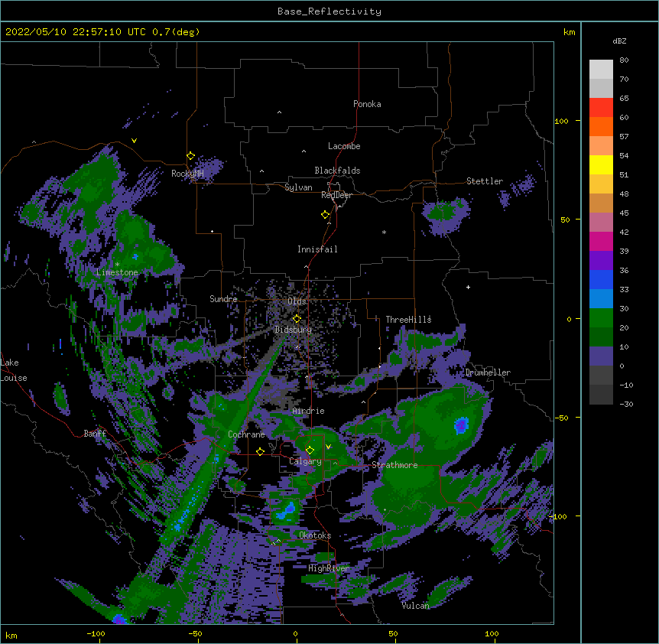Select the 65 dBZ red legend swatch
The width and height of the screenshot is (659, 644).
pyautogui.click(x=601, y=108)
